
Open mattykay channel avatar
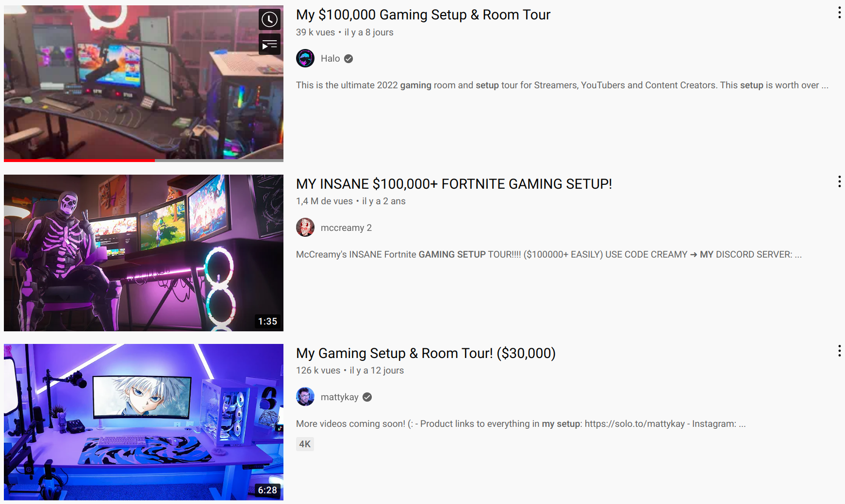coord(305,397)
